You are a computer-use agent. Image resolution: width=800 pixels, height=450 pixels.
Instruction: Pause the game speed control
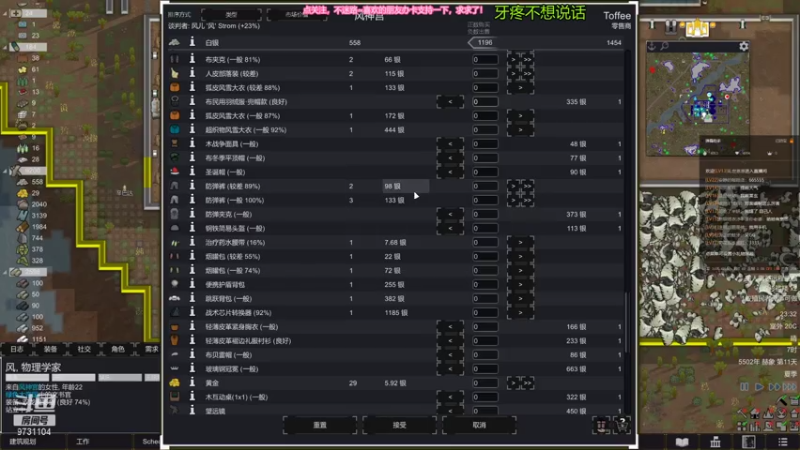click(744, 387)
